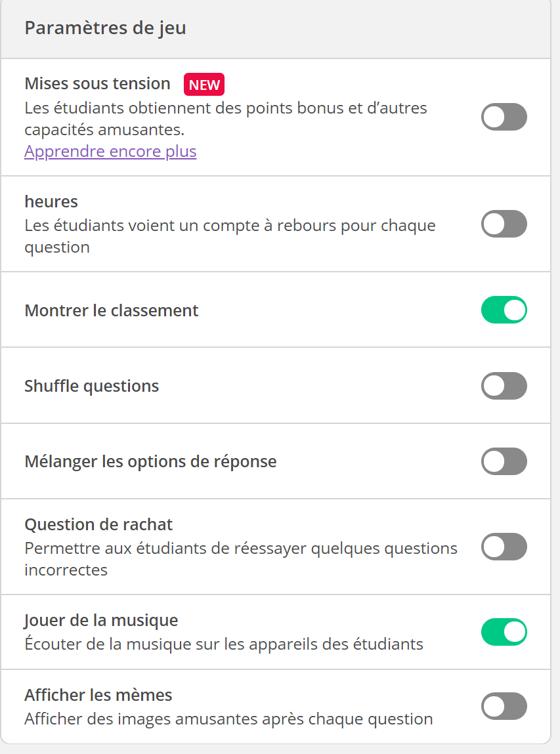
Task: Click the Afficher les mèmes heading
Action: [x=98, y=696]
